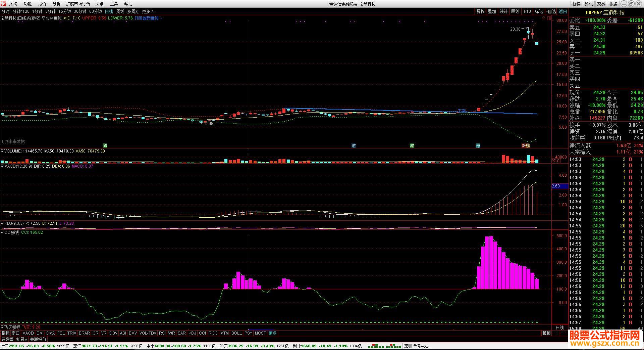This screenshot has height=350, width=644.
Task: Expand the 飞天指标 indicator triangle
Action: tap(2, 327)
